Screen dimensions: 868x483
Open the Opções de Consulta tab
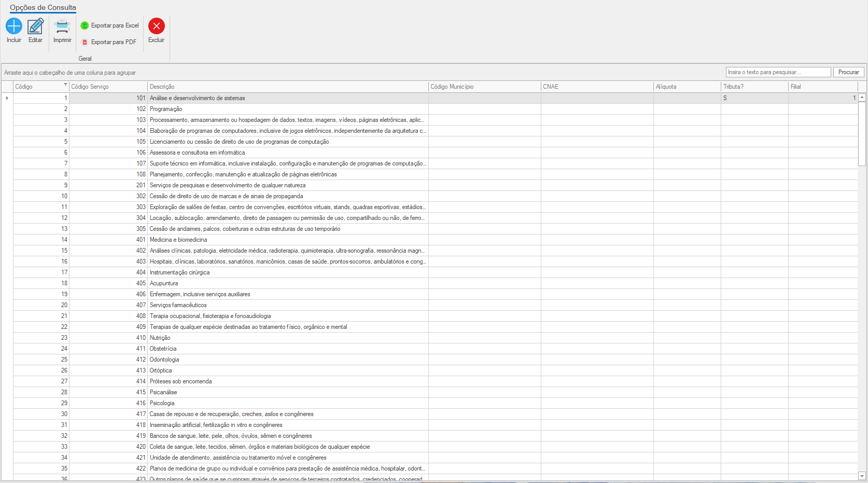point(43,8)
